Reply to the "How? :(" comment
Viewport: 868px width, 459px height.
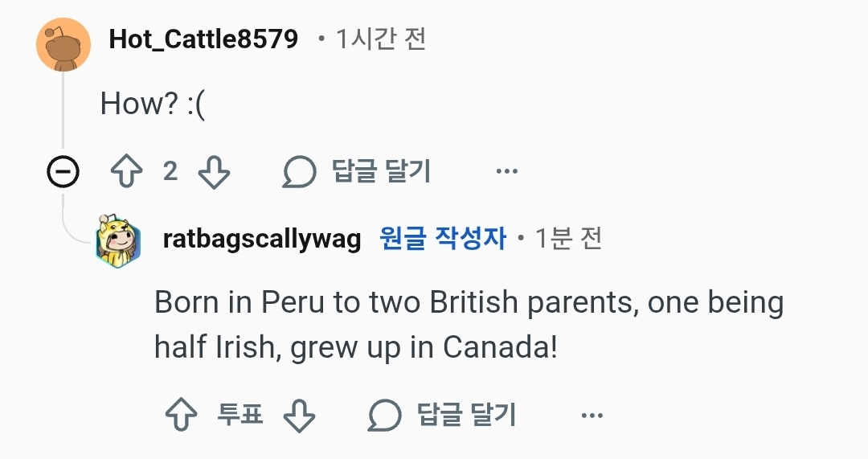click(358, 171)
